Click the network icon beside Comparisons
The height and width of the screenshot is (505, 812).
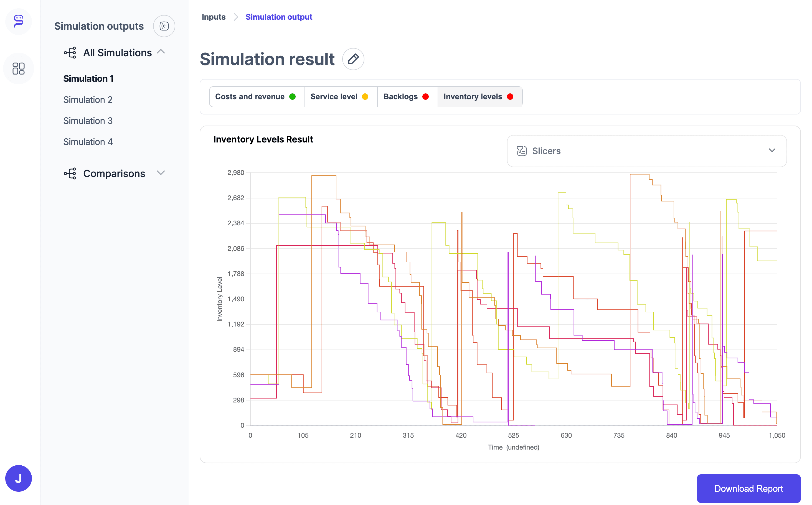70,173
